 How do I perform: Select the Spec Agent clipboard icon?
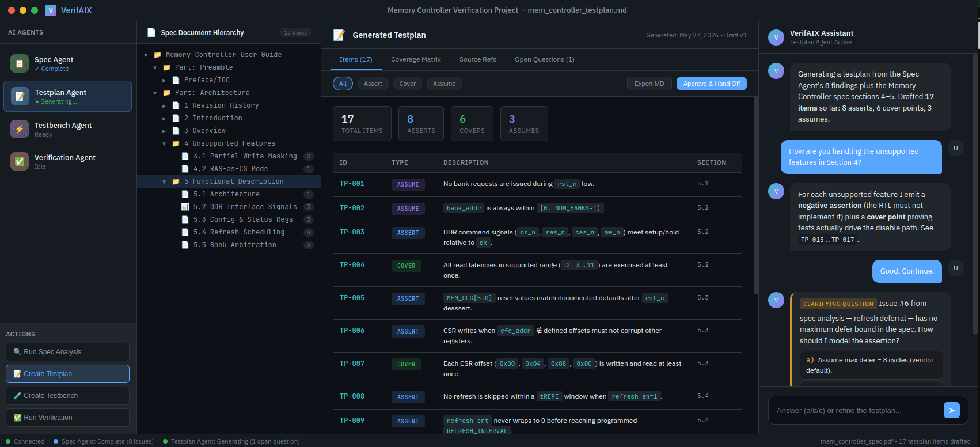[x=20, y=63]
